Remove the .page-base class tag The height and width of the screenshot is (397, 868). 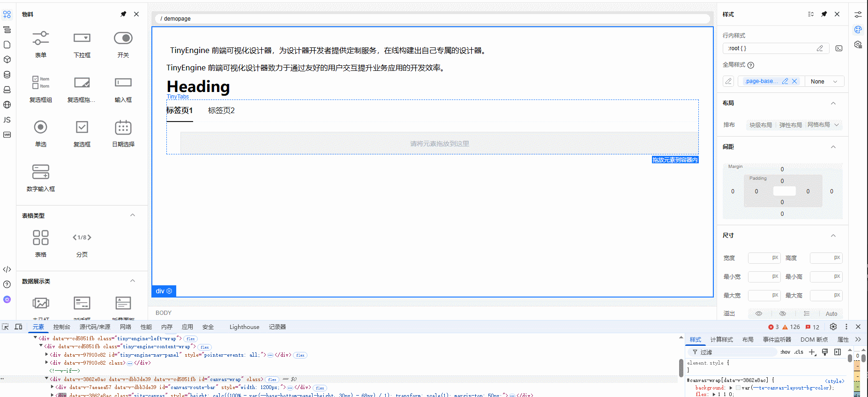794,81
